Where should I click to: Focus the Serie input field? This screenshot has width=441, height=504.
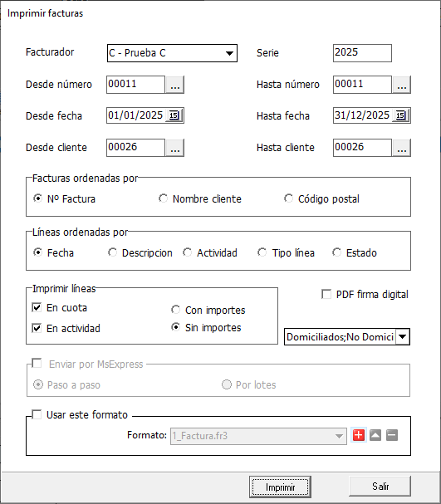pyautogui.click(x=362, y=53)
